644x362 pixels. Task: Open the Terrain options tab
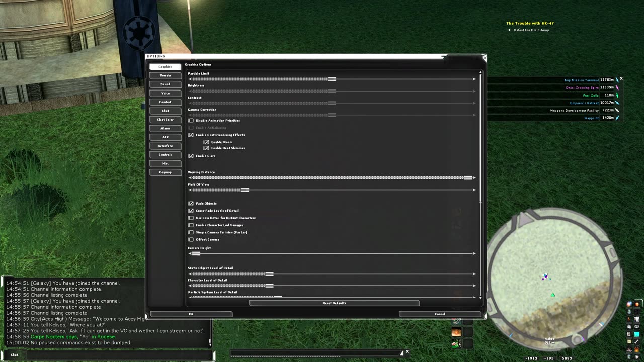(x=165, y=75)
